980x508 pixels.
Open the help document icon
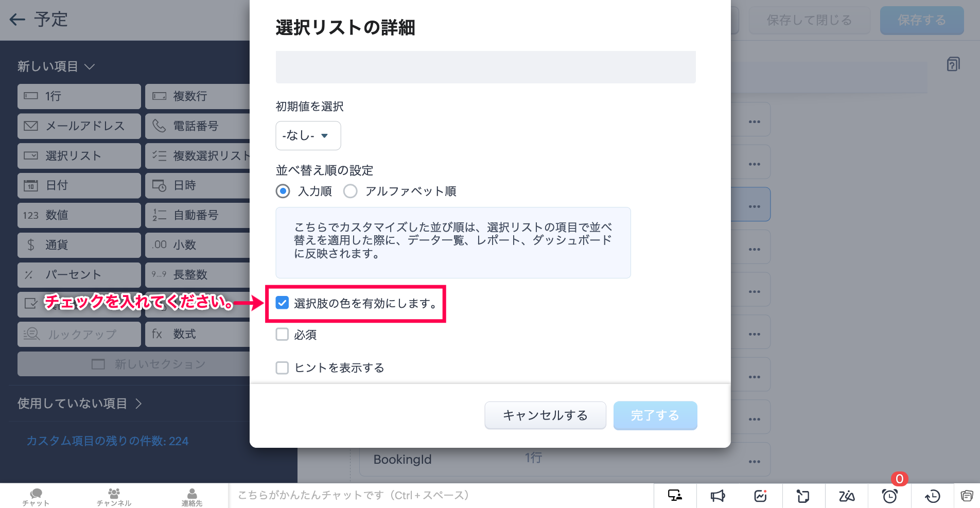pos(953,64)
